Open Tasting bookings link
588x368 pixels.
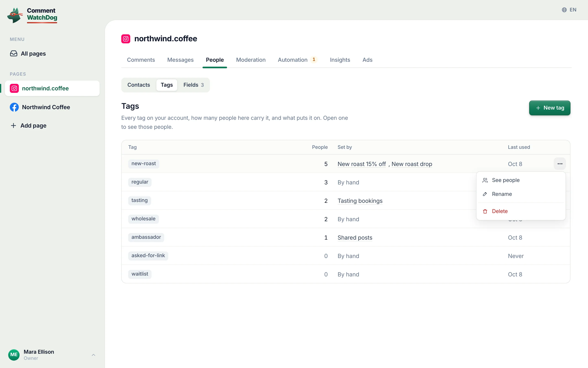pyautogui.click(x=360, y=201)
